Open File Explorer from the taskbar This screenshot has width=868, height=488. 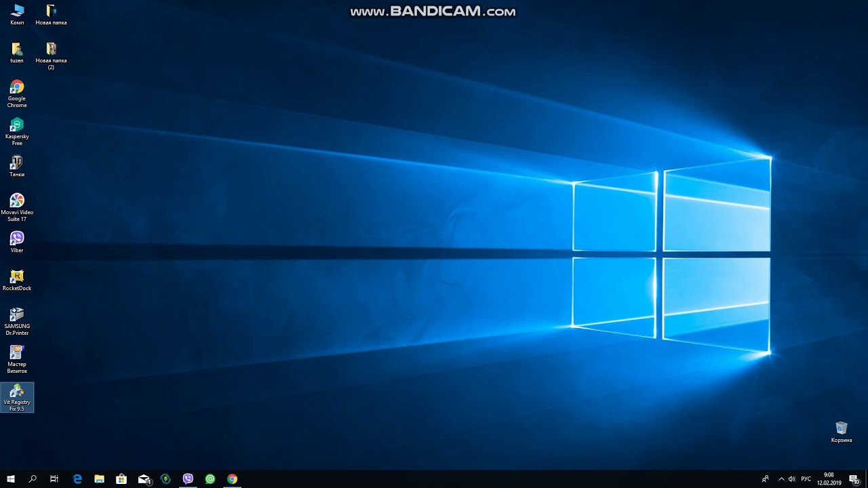tap(99, 479)
